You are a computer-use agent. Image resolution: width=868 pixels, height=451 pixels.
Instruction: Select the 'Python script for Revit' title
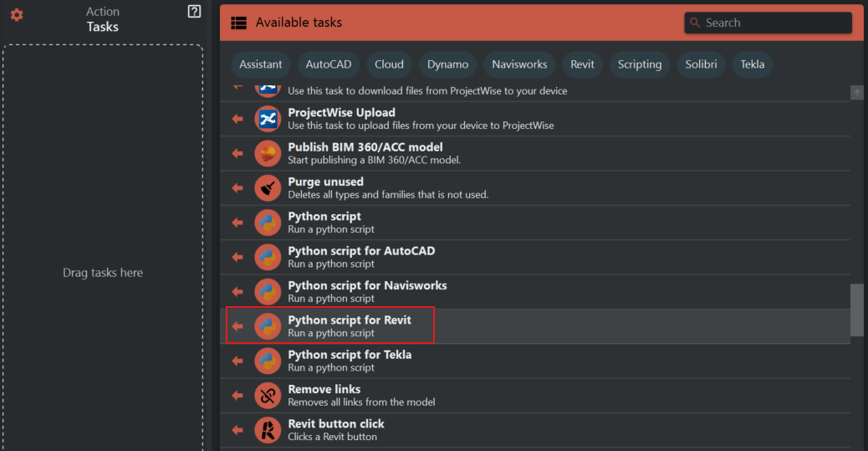pyautogui.click(x=350, y=320)
